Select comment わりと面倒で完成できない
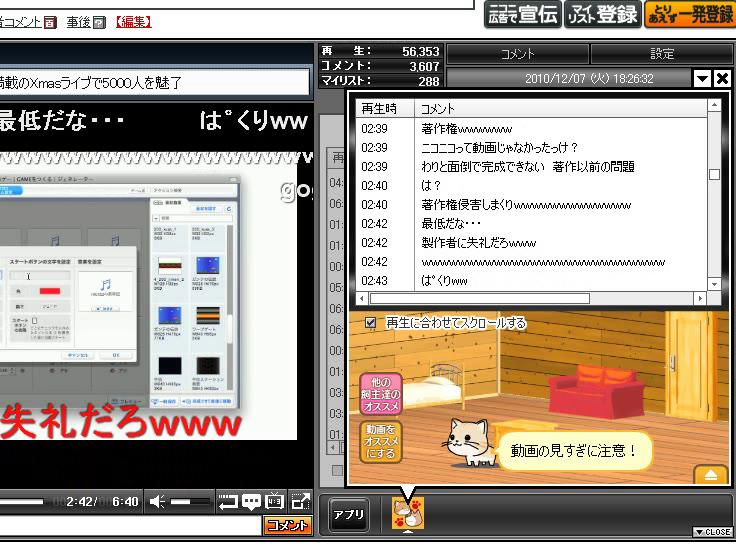This screenshot has height=548, width=736. pos(531,167)
